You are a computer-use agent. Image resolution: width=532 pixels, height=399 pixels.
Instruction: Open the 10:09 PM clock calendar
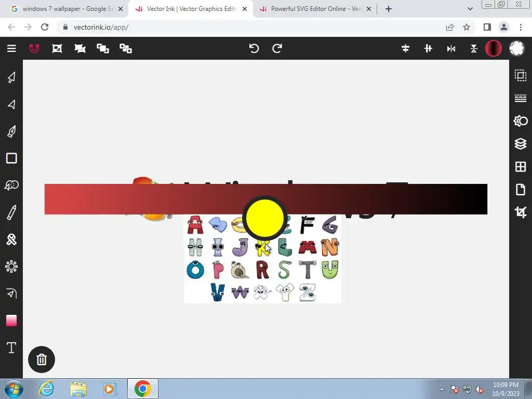[x=506, y=389]
